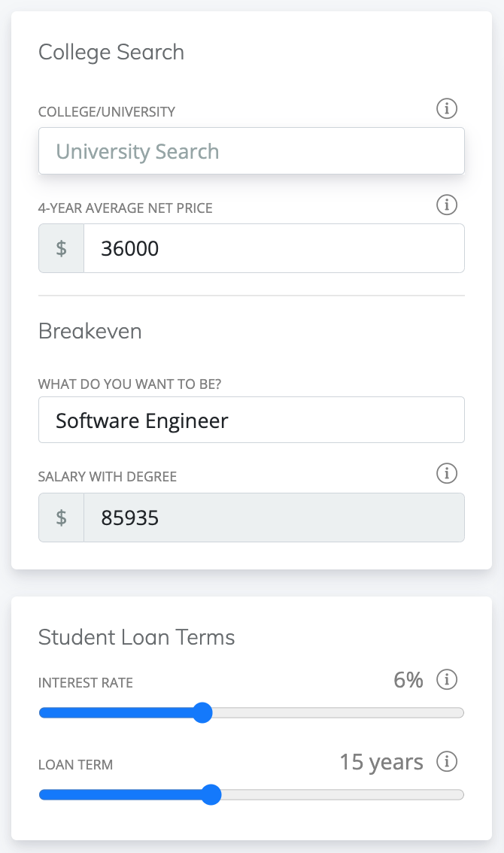Select the 36000 net price input
Screen dimensions: 504x853
click(x=273, y=248)
